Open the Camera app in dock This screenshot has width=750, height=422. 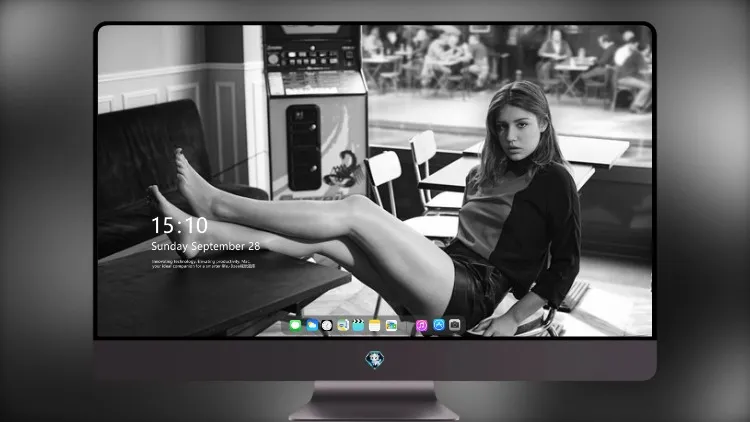pos(455,325)
